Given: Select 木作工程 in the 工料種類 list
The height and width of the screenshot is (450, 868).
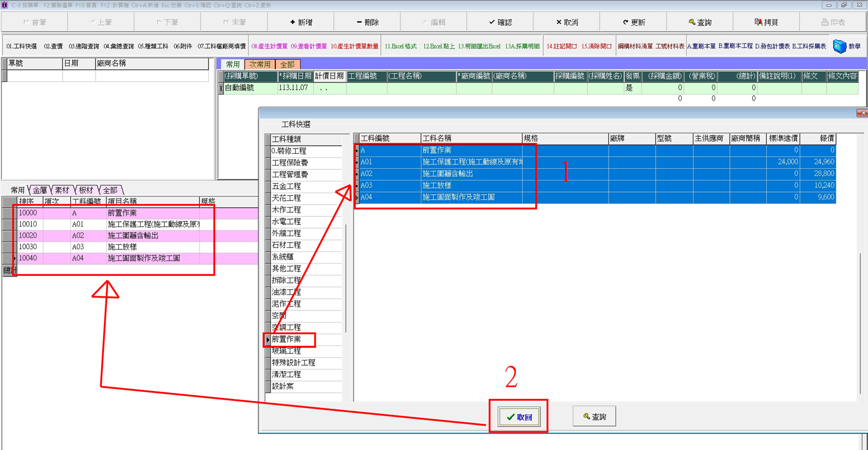Looking at the screenshot, I should 287,210.
